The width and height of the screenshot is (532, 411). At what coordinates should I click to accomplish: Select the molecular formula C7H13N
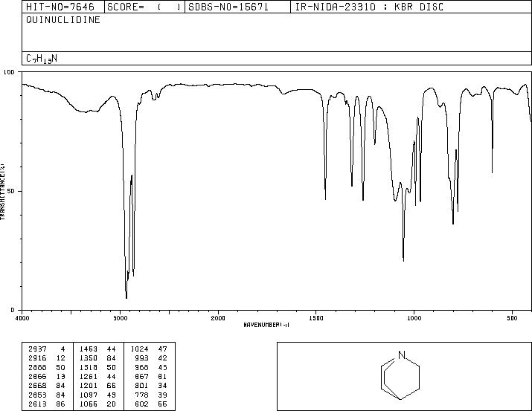click(42, 59)
